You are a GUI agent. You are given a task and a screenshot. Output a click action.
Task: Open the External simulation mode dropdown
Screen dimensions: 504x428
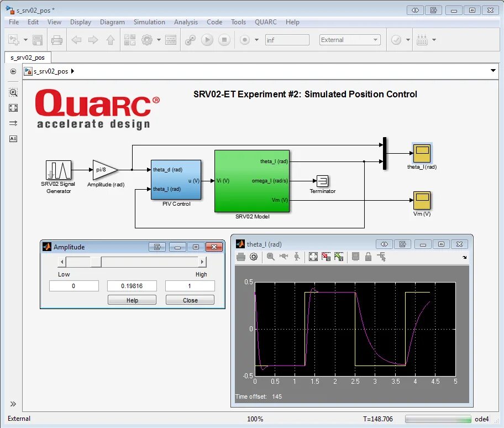coord(350,40)
